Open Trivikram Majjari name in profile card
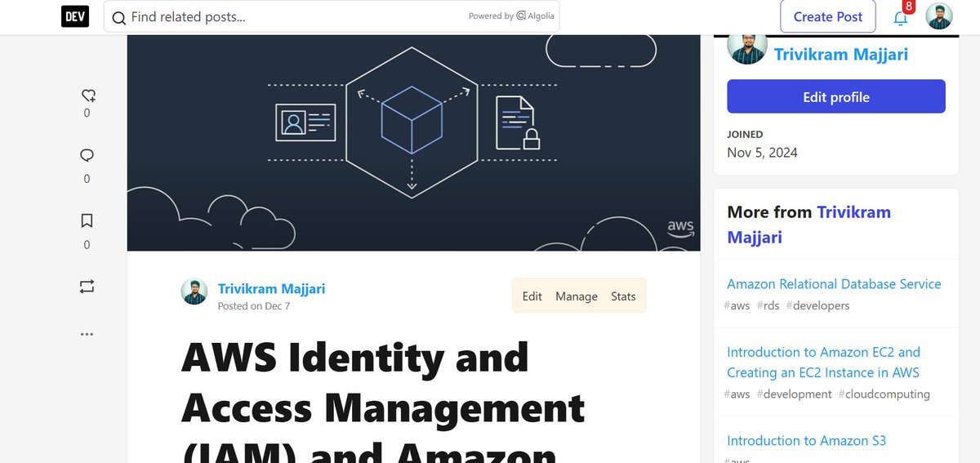The height and width of the screenshot is (463, 980). click(x=841, y=55)
